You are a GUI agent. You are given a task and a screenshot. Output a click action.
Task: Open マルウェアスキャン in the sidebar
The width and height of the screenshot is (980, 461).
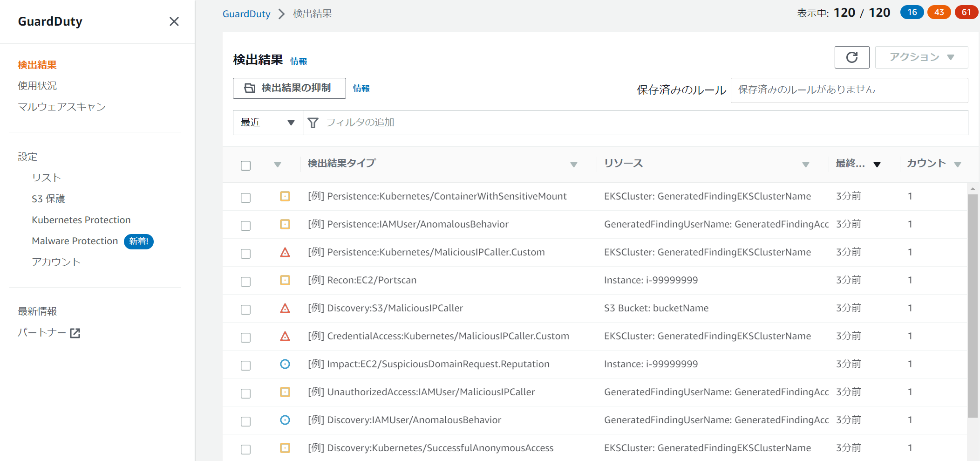(61, 107)
